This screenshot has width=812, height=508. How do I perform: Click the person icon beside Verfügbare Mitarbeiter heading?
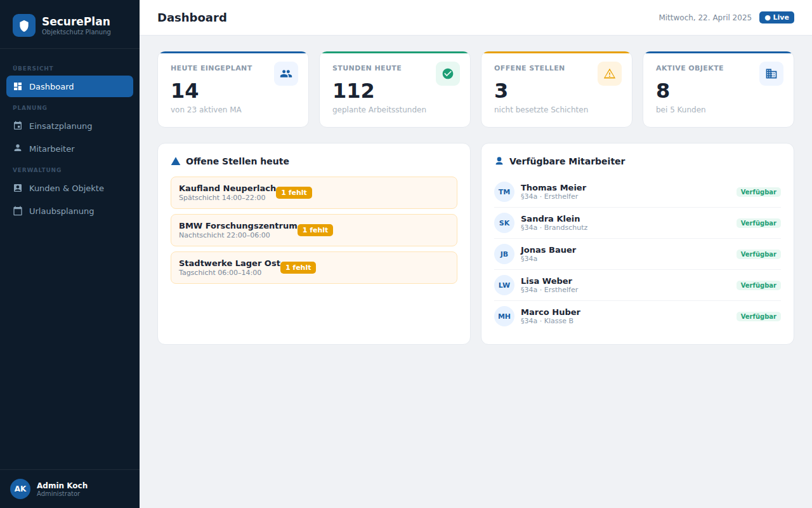pos(501,161)
